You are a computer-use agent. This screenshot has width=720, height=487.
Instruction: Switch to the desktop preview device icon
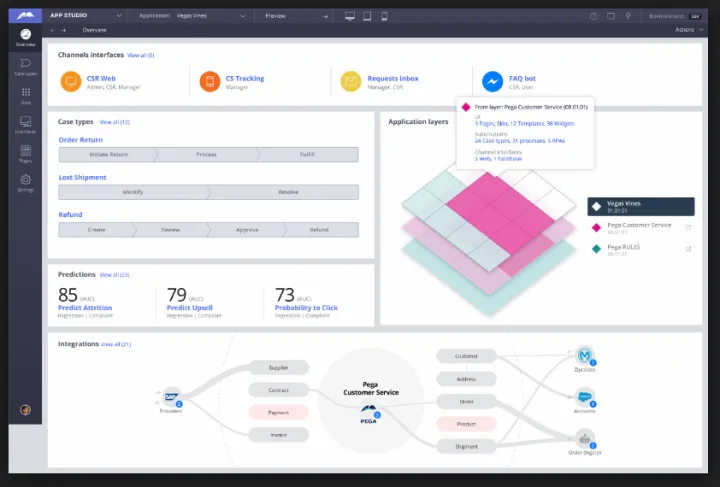[x=350, y=16]
